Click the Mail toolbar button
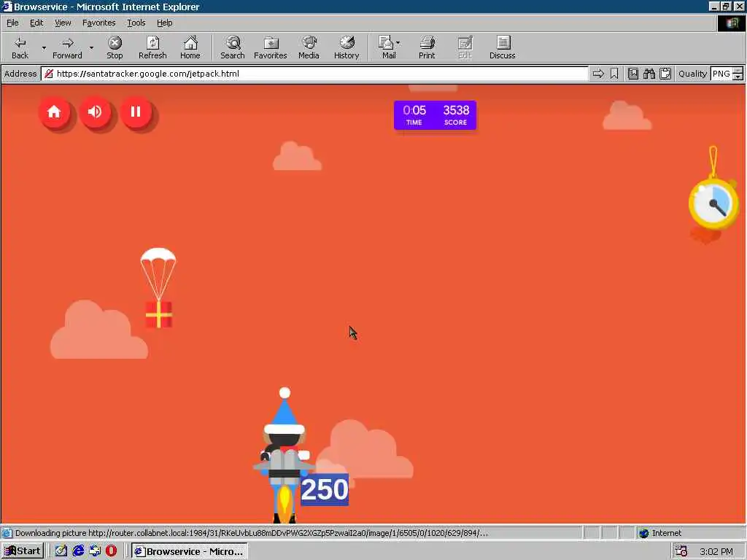747x560 pixels. click(388, 47)
